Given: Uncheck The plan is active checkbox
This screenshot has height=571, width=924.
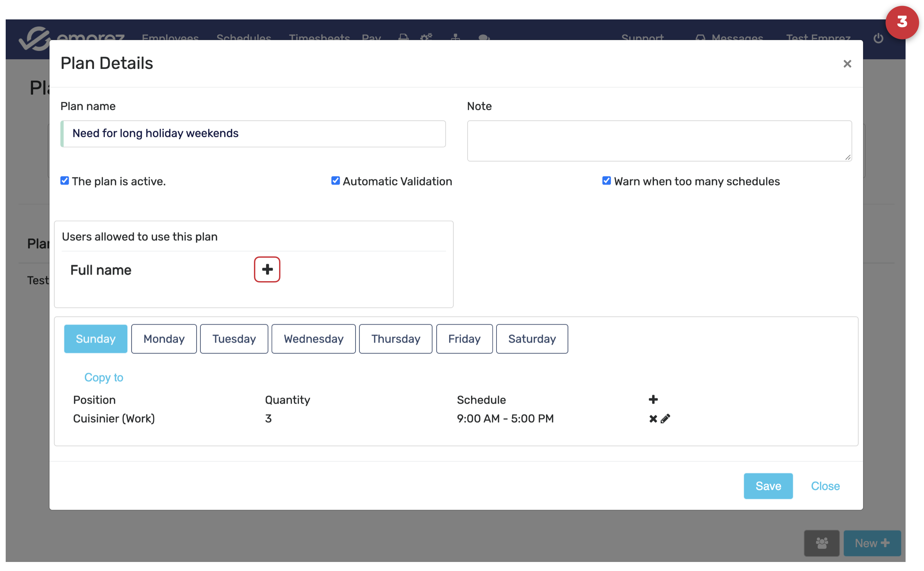Looking at the screenshot, I should pos(65,181).
